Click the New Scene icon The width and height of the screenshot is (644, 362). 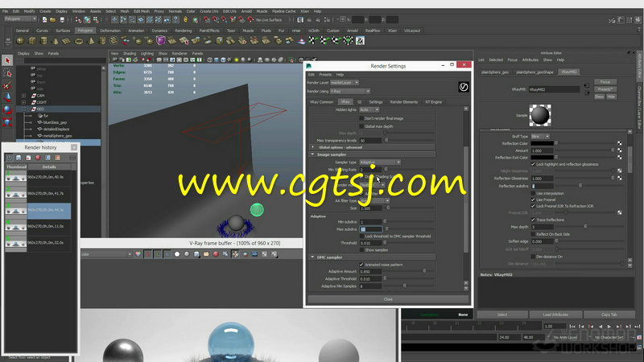(44, 19)
